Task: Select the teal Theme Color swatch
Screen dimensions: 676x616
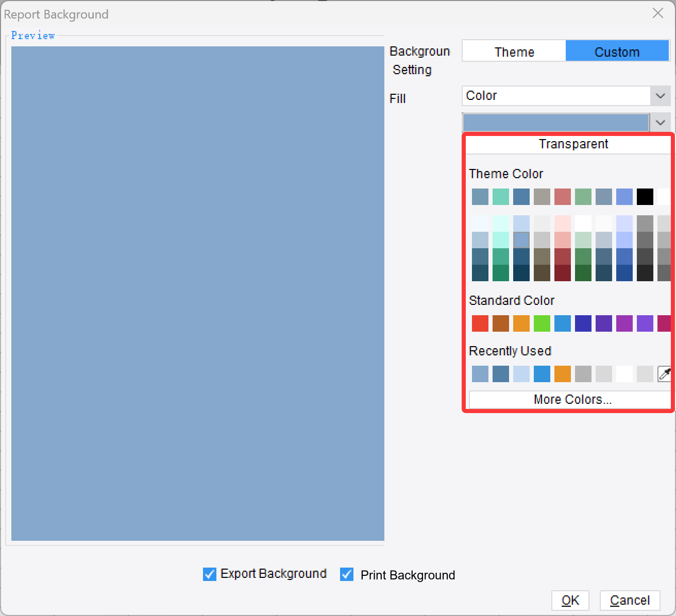Action: 500,197
